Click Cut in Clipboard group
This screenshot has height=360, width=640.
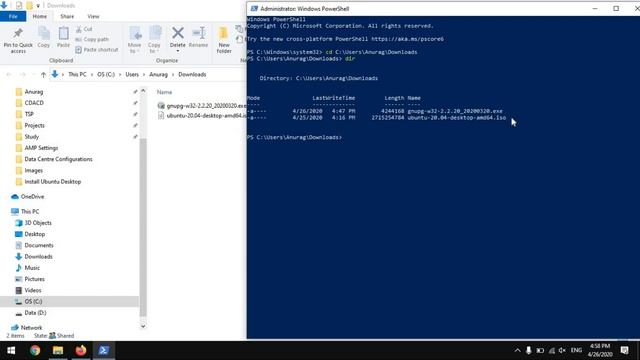point(84,29)
